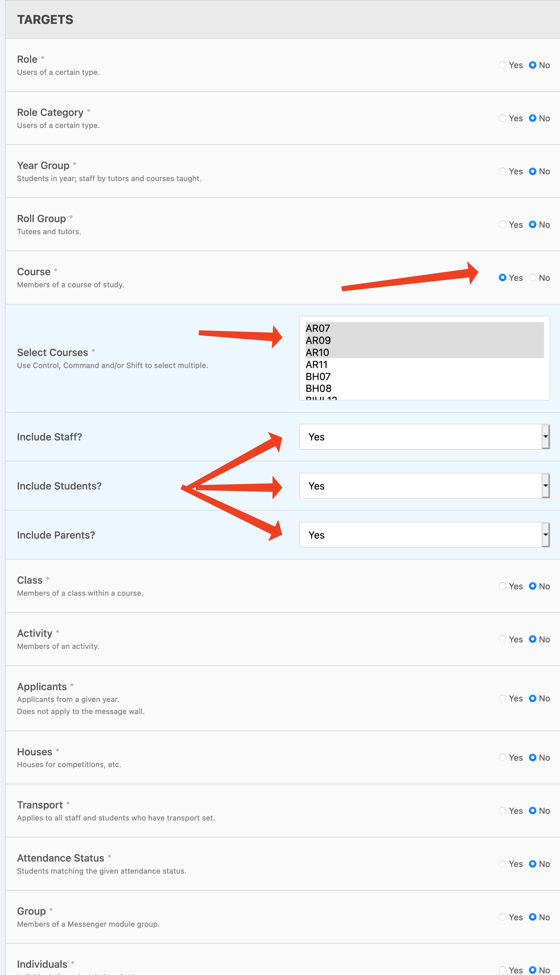Image resolution: width=560 pixels, height=975 pixels.
Task: Set Role Category to Yes
Action: [x=502, y=118]
